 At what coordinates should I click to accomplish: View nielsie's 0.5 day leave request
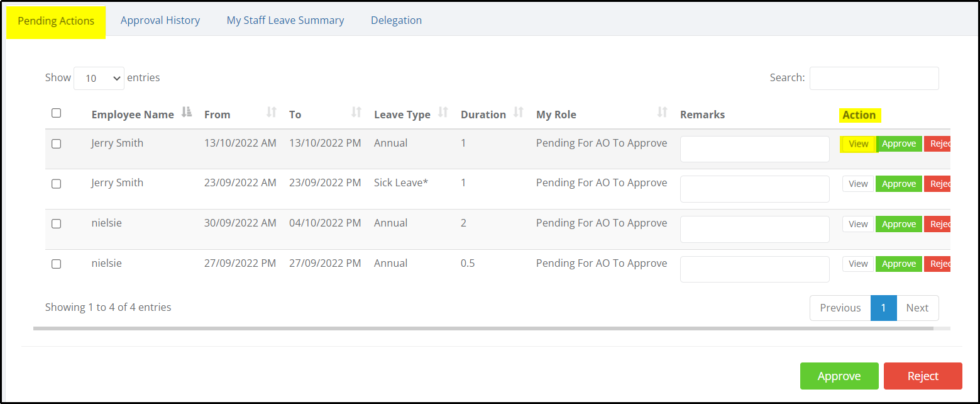(x=858, y=264)
